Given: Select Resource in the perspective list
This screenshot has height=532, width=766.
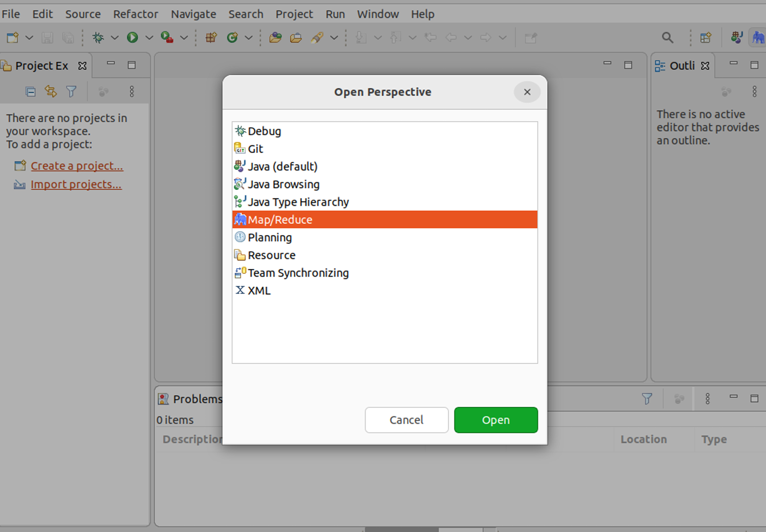Looking at the screenshot, I should click(x=384, y=255).
